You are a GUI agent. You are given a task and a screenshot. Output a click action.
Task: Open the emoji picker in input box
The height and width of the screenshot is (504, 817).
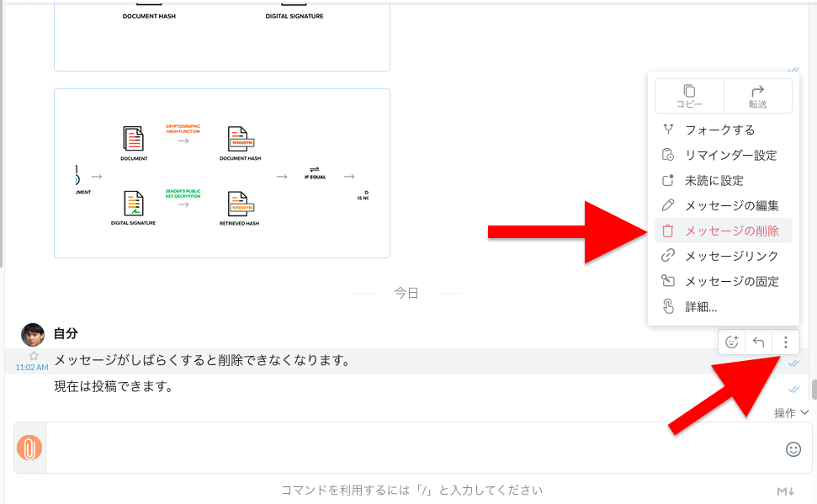coord(793,449)
